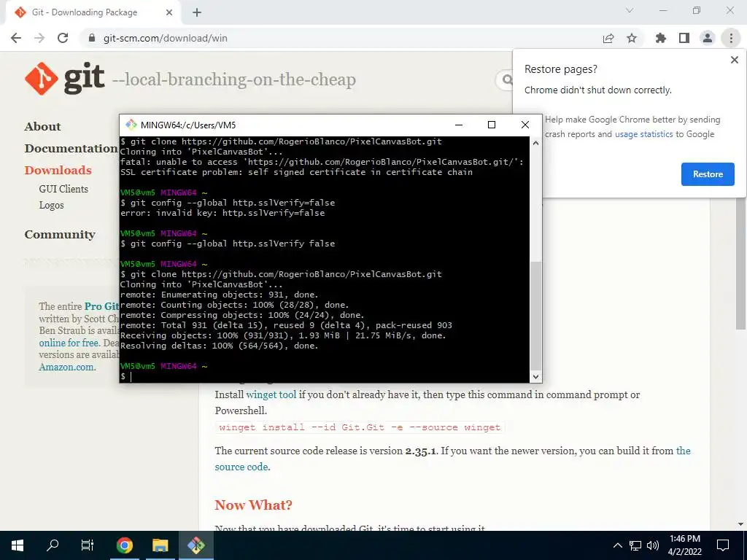Open the Documentation section
This screenshot has height=560, width=747.
click(71, 149)
